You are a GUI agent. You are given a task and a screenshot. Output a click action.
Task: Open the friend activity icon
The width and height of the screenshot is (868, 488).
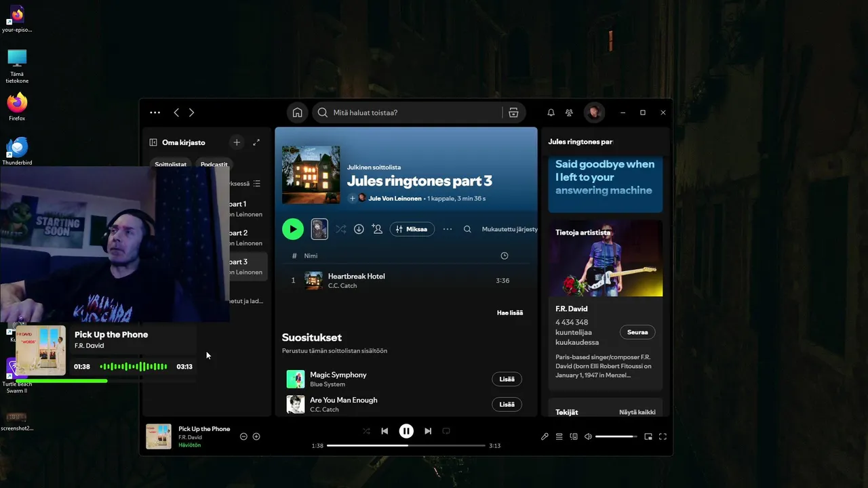click(x=569, y=113)
